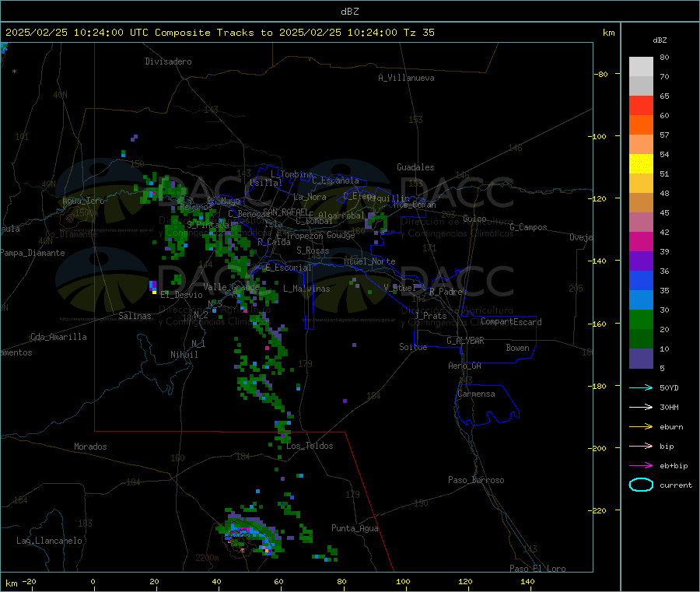This screenshot has height=592, width=700.
Task: Select the magenta 39 dBZ color swatch
Action: coord(641,241)
